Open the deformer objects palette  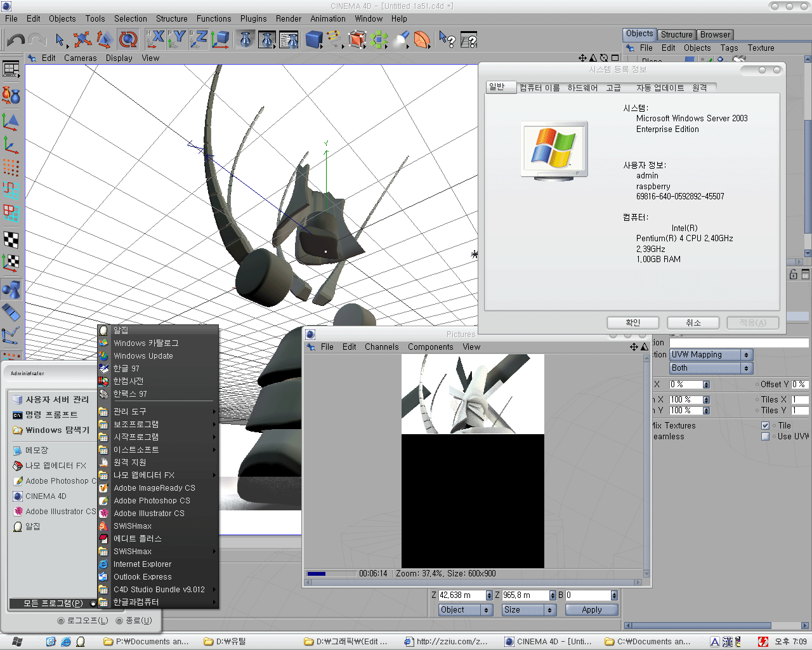coord(422,40)
